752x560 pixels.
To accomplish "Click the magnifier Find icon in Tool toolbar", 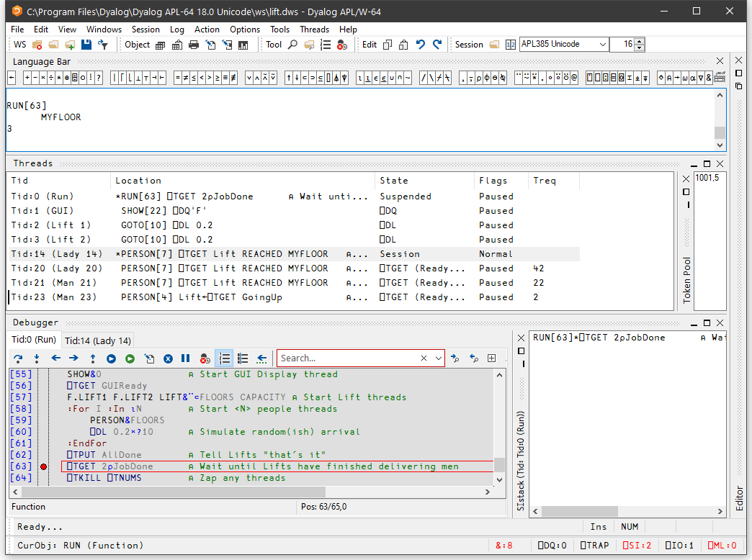I will [292, 45].
